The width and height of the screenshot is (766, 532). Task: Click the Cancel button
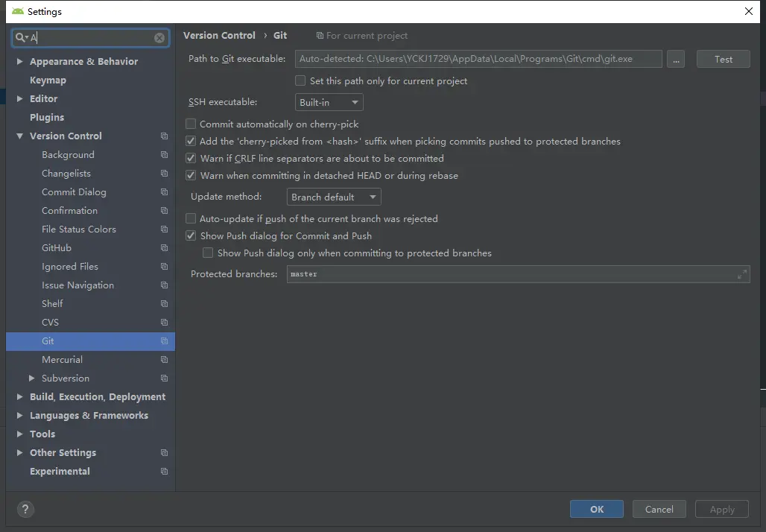click(x=659, y=509)
